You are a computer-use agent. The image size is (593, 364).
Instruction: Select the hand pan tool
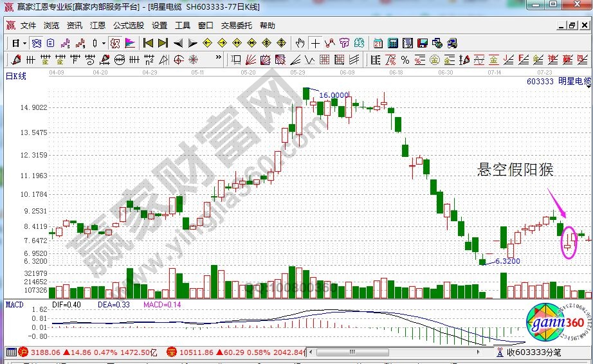300,44
